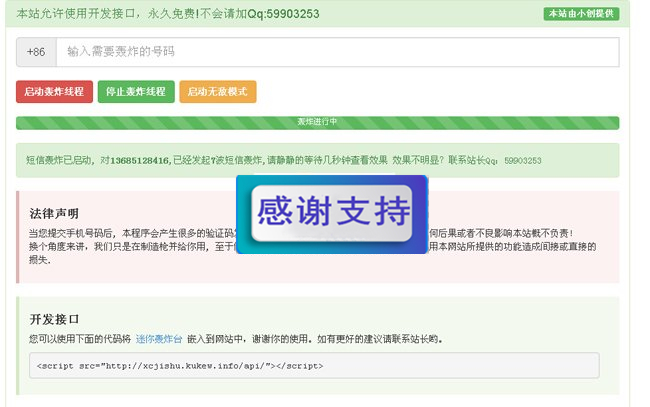Click the 开发接口 heading

54,320
